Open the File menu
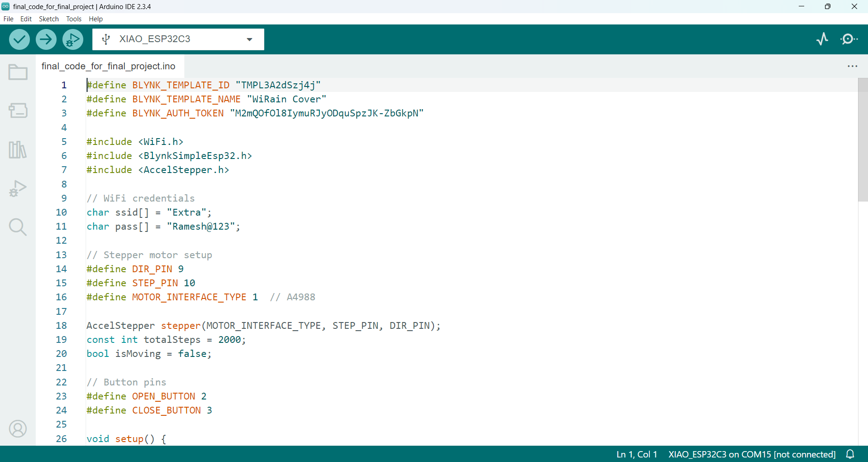Image resolution: width=868 pixels, height=462 pixels. click(8, 19)
